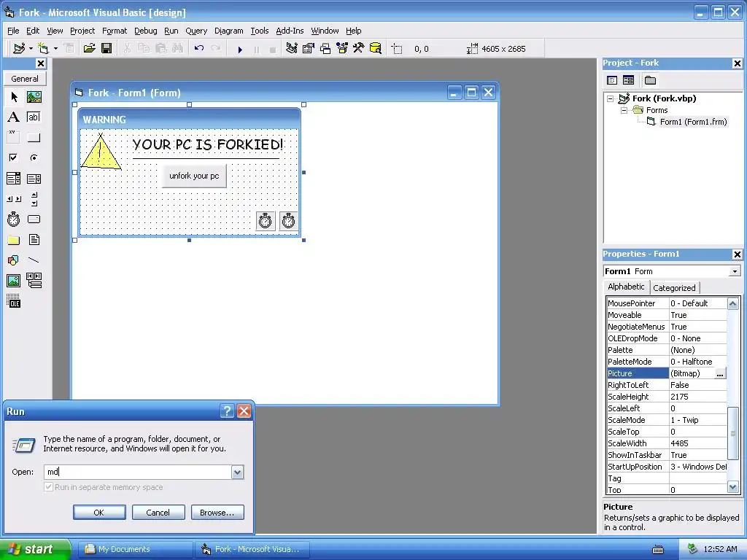Open the Debug menu
Screen dimensions: 747x560
coord(146,31)
